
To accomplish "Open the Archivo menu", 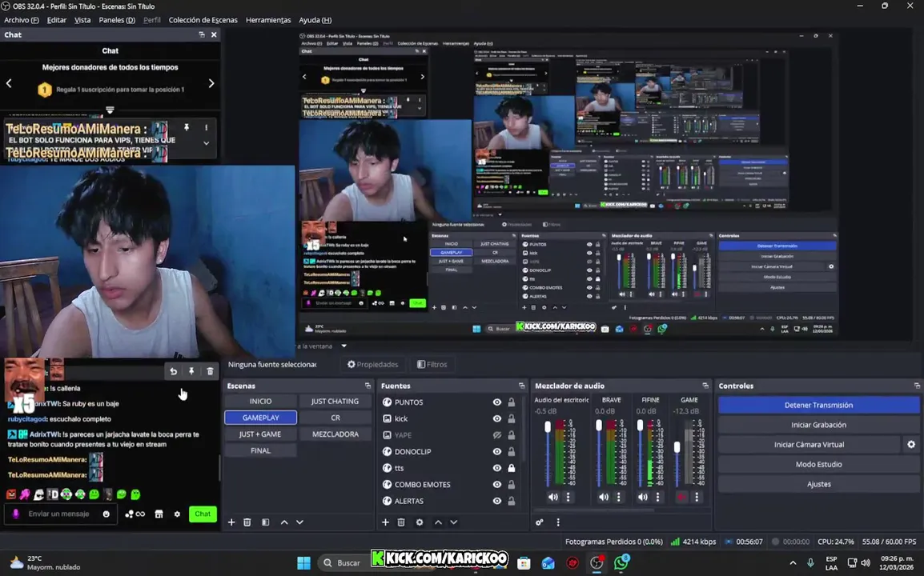I will tap(21, 20).
